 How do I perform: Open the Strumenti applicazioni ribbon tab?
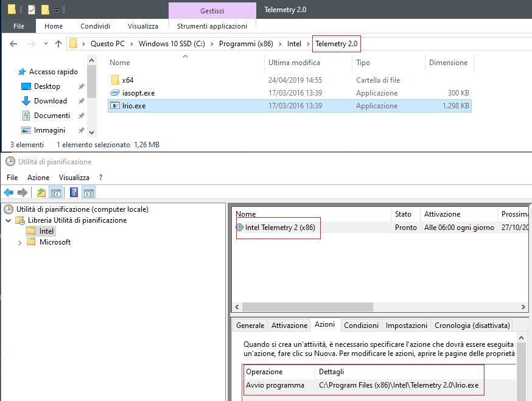point(212,26)
